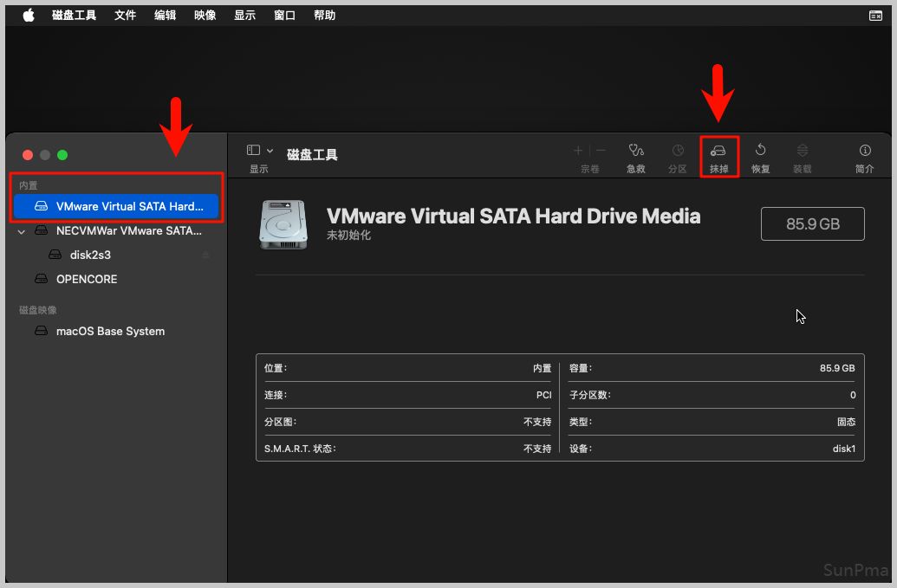Screen dimensions: 897x588
Task: Open the 文件 menu
Action: pos(125,16)
